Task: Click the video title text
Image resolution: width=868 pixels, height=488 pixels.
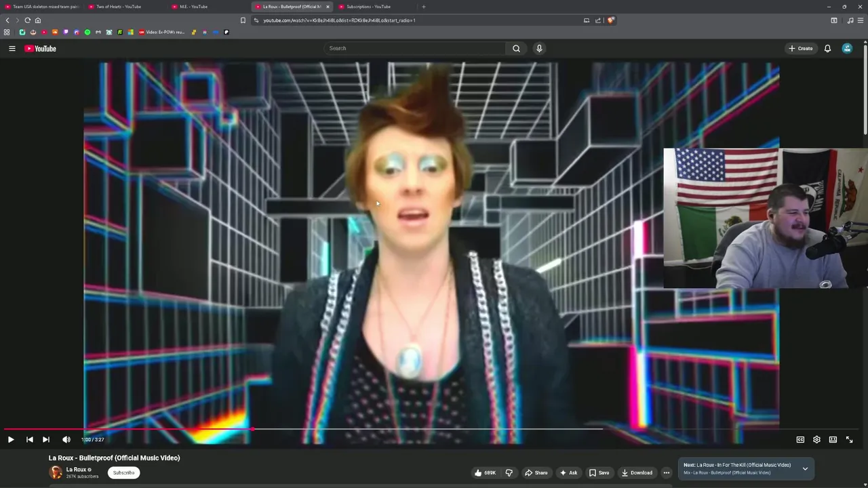Action: (114, 457)
